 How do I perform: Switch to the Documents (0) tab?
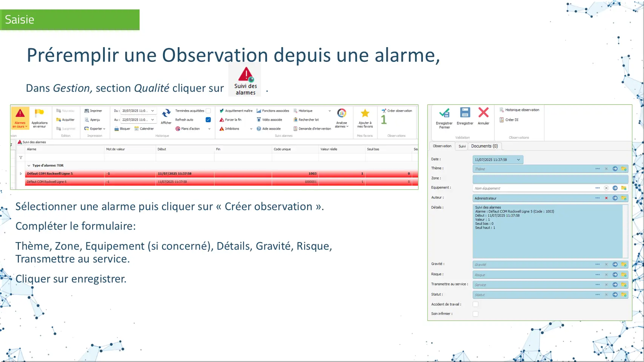click(x=484, y=146)
